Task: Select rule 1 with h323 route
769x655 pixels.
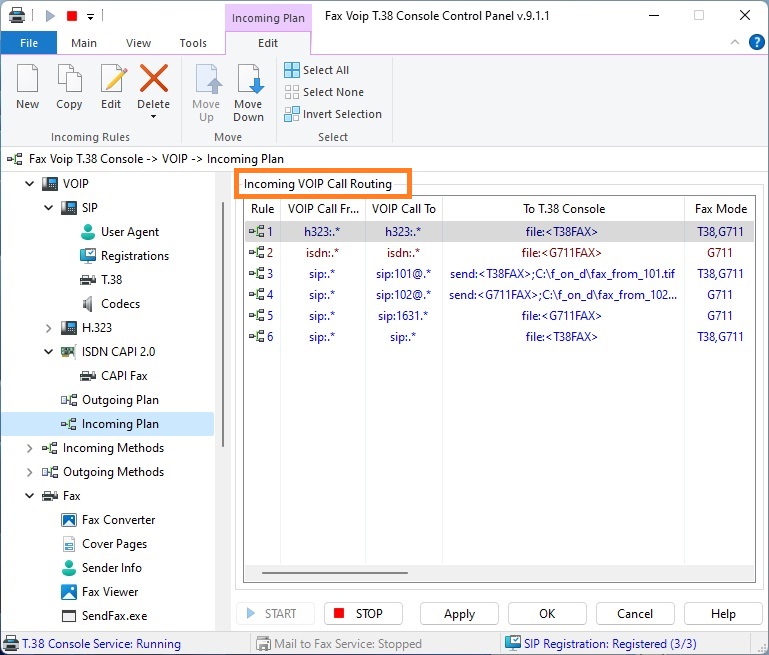Action: point(499,232)
